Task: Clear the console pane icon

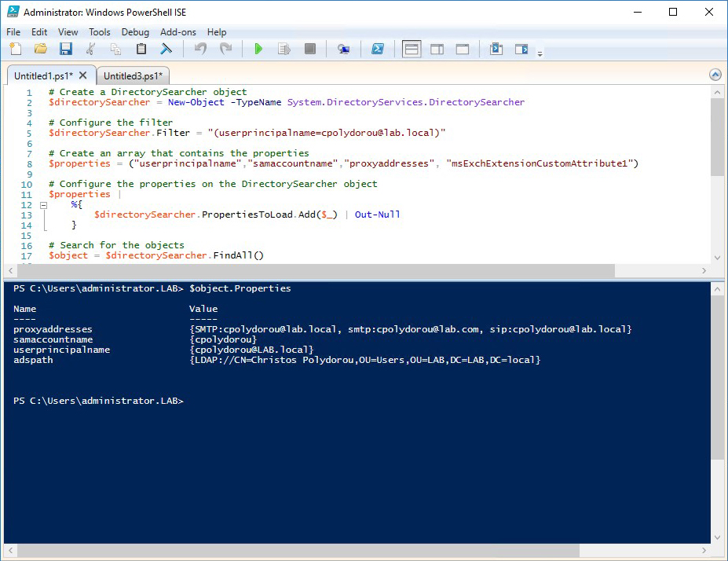Action: pyautogui.click(x=166, y=49)
